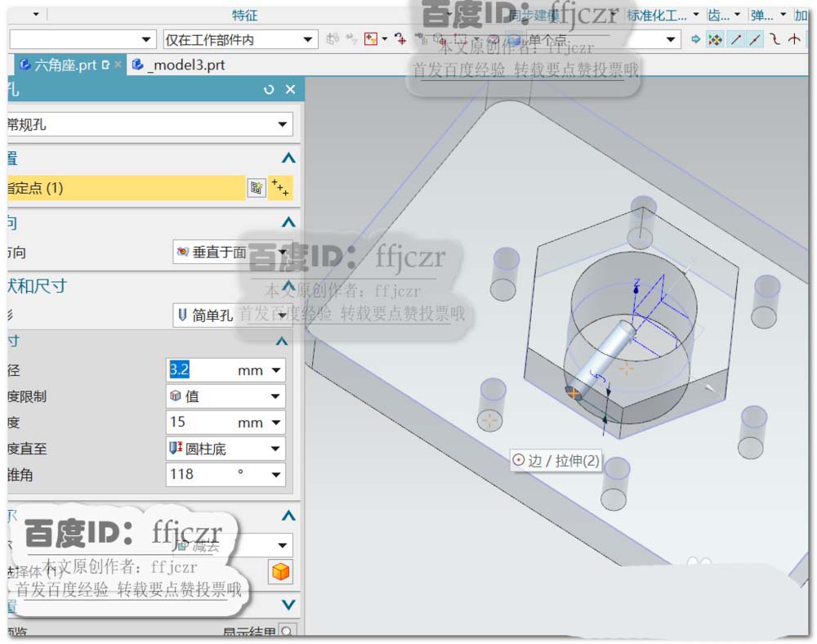Toggle the Enable Snap Points icon
Screen dimensions: 817x644
[716, 39]
